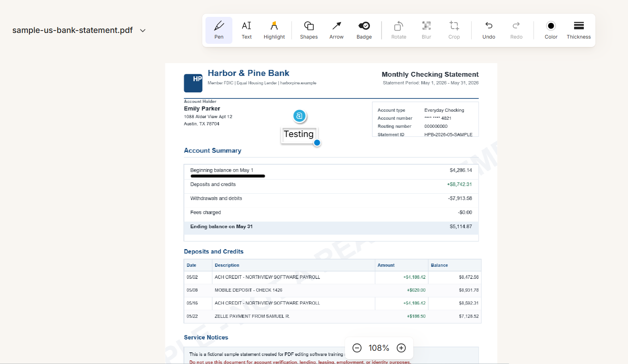The image size is (628, 364).
Task: Click the $7,128.52 balance cell
Action: (469, 316)
